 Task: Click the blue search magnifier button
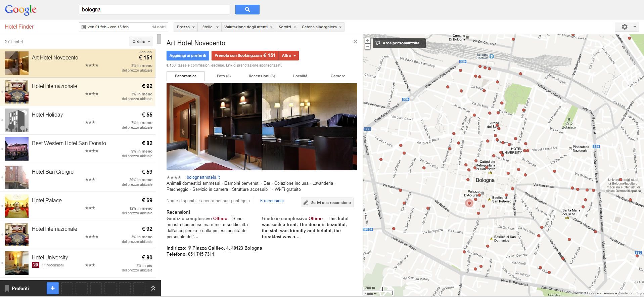click(247, 10)
